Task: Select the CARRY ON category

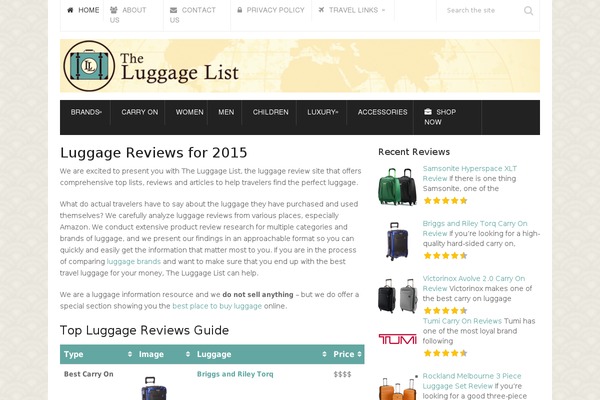Action: point(139,112)
